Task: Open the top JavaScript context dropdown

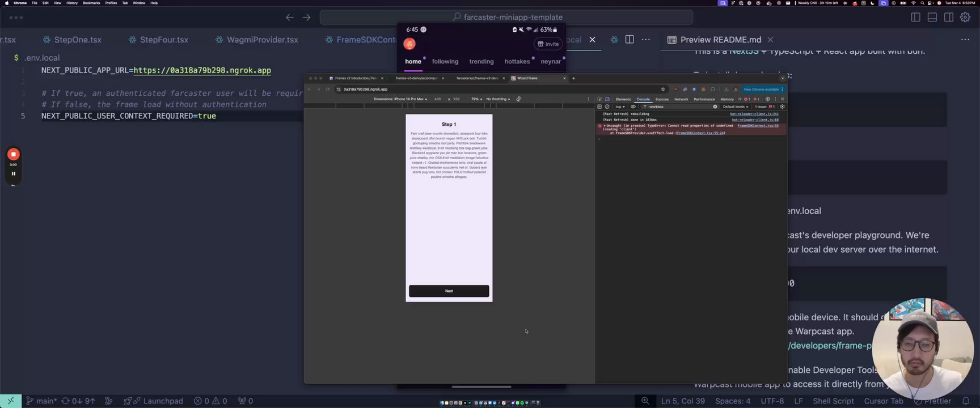Action: (x=620, y=107)
